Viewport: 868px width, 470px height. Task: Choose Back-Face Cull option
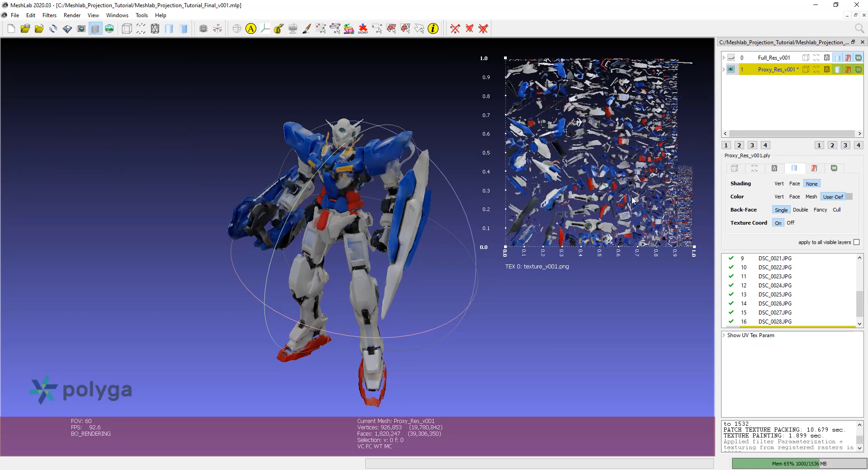pos(837,210)
